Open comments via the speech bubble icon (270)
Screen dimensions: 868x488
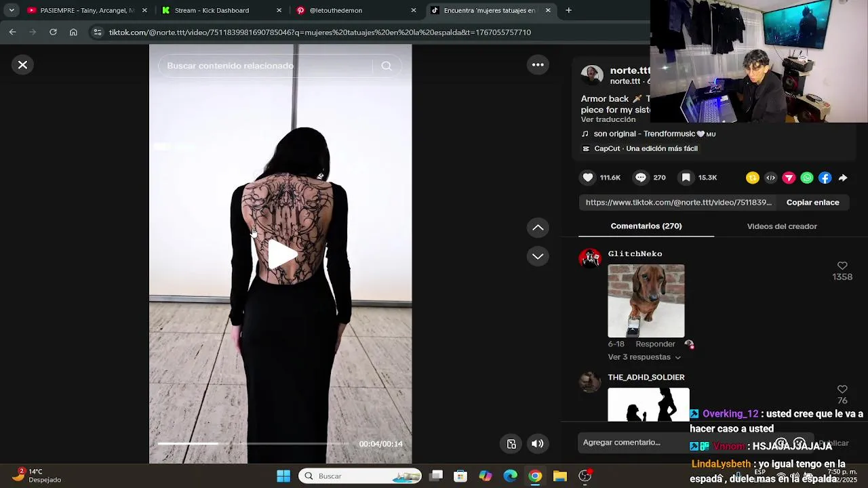(x=640, y=178)
